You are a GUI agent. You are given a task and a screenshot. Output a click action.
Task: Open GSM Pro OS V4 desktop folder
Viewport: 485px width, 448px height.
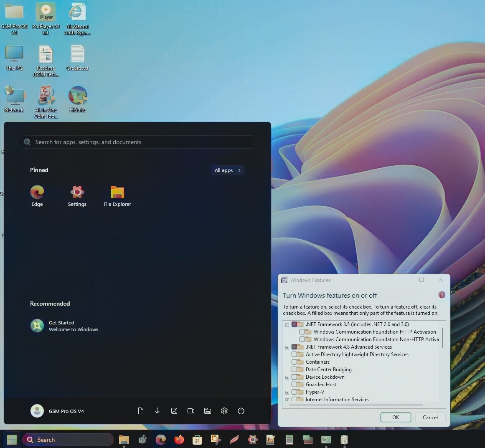[14, 19]
